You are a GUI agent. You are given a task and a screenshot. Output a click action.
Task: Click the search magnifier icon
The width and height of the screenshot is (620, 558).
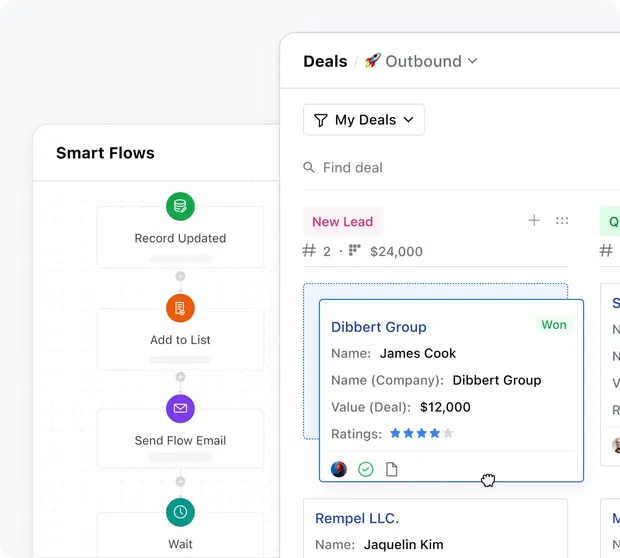coord(309,167)
